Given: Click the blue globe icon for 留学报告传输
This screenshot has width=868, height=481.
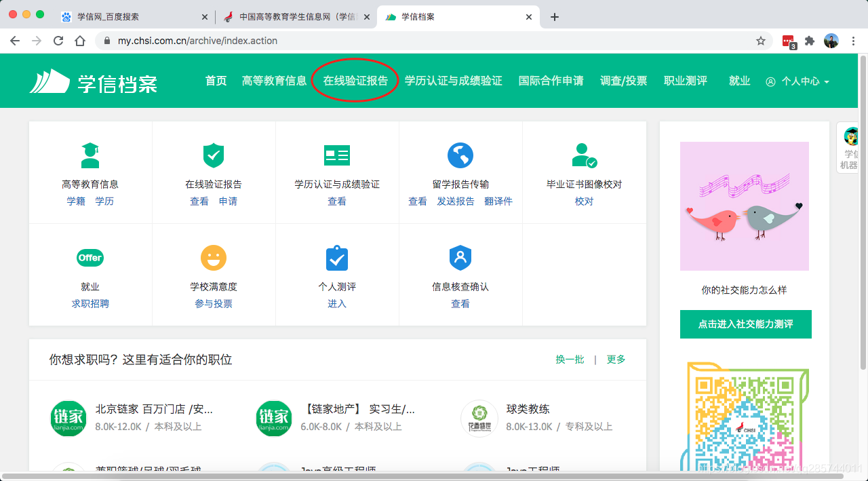Looking at the screenshot, I should pos(460,155).
